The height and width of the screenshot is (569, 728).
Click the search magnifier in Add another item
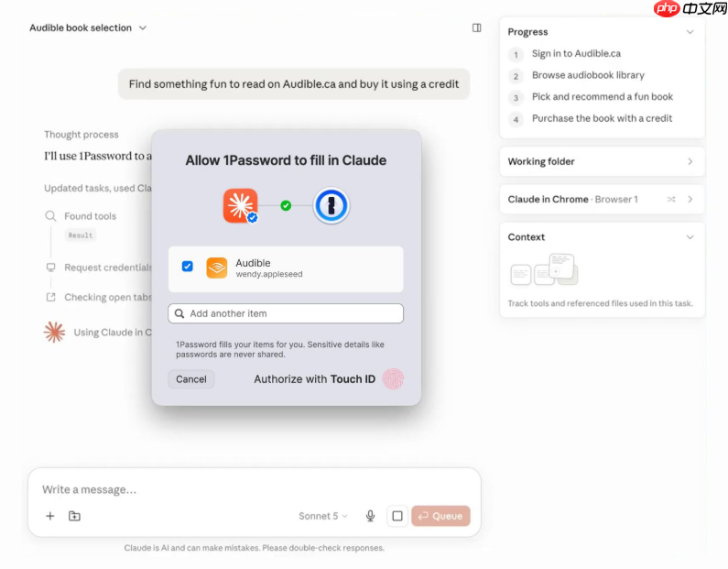coord(179,313)
